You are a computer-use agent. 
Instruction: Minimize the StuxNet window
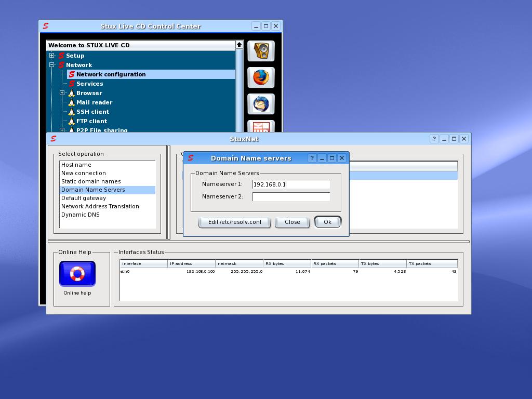(444, 139)
